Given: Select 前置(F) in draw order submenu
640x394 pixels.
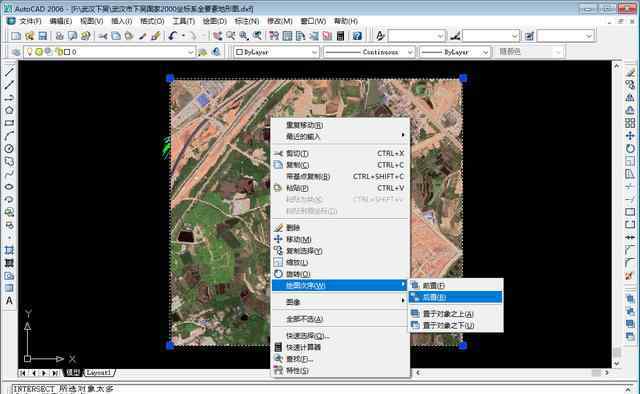Looking at the screenshot, I should (x=456, y=286).
